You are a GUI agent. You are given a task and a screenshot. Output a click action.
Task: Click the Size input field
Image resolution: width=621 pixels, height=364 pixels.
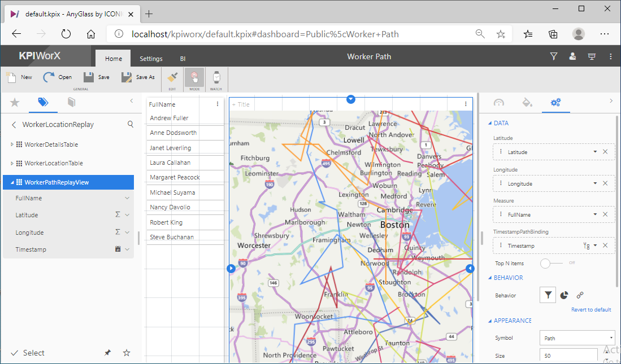(x=568, y=356)
